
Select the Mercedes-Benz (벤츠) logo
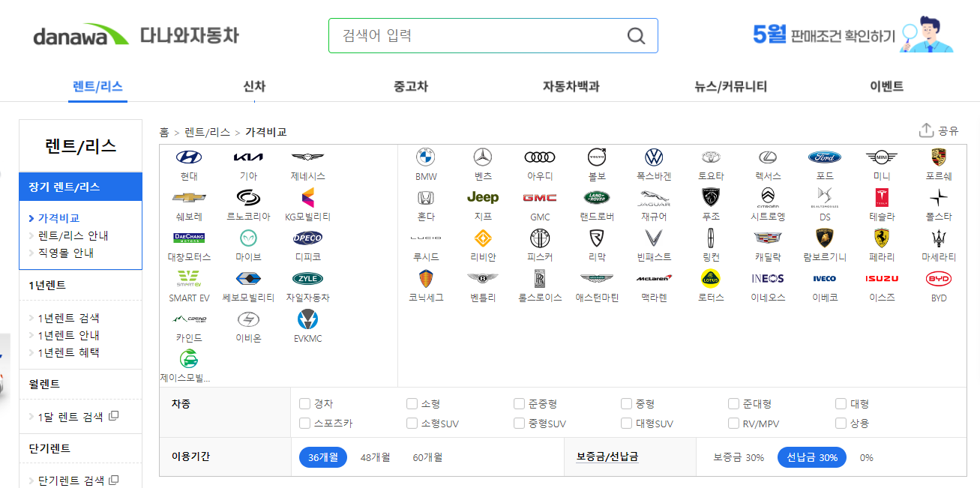click(x=483, y=157)
